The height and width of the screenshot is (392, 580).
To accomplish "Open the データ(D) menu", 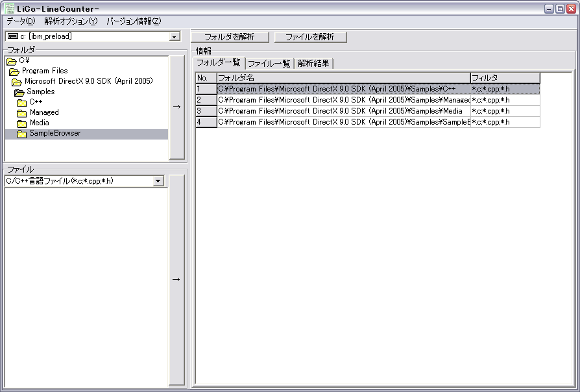I will (x=21, y=21).
